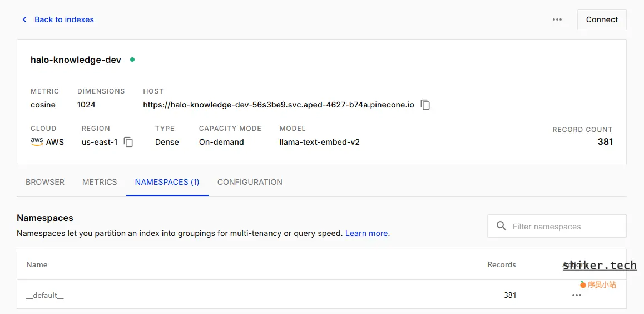Image resolution: width=644 pixels, height=314 pixels.
Task: Copy the us-east-1 region value
Action: tap(128, 142)
